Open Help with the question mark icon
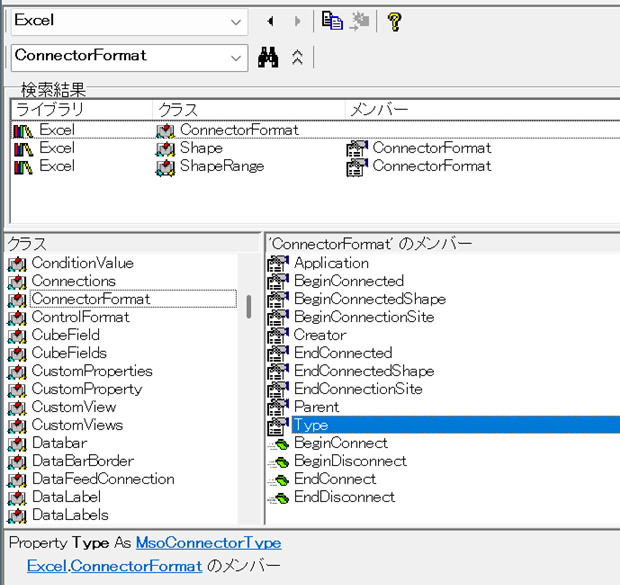 tap(395, 22)
